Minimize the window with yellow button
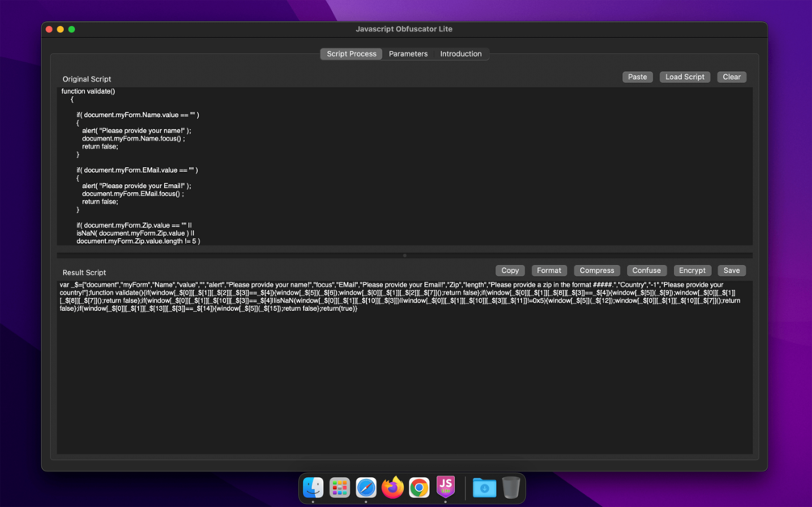The width and height of the screenshot is (812, 507). (61, 30)
